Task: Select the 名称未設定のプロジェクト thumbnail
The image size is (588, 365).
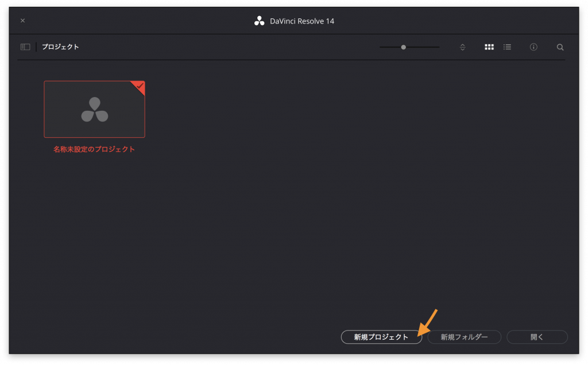Action: click(95, 109)
